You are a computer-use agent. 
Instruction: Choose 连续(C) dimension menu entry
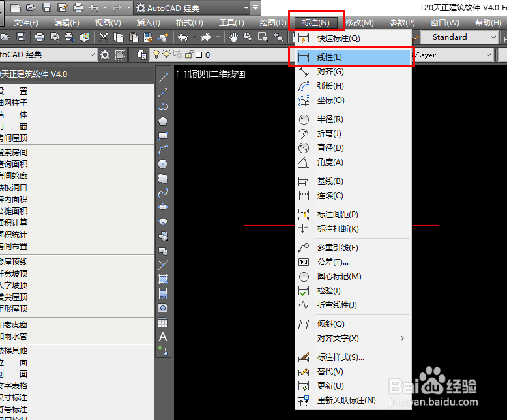click(x=353, y=196)
